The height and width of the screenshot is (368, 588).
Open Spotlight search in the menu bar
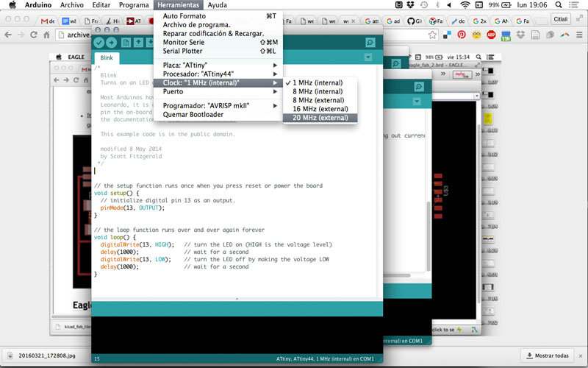tap(559, 5)
